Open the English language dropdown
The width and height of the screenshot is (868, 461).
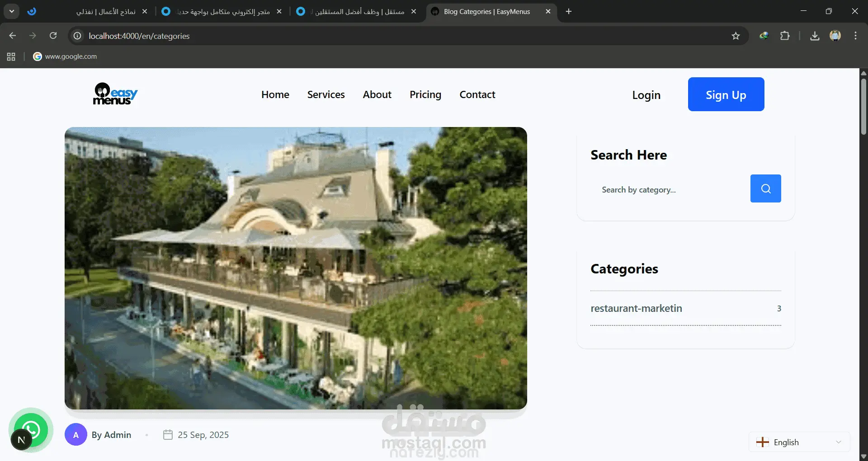click(799, 442)
